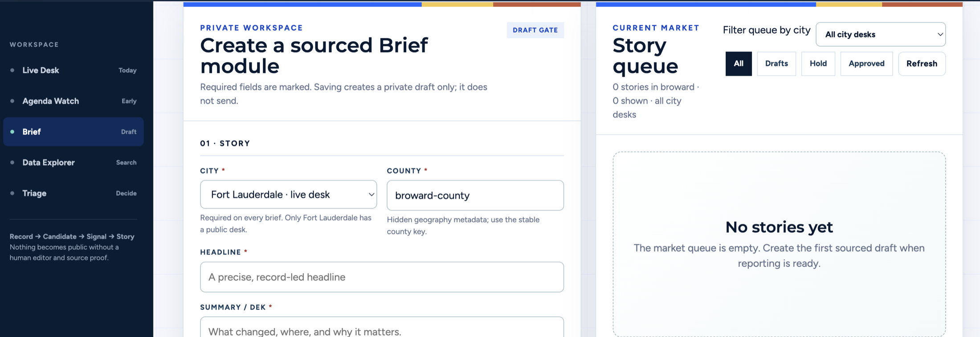Image resolution: width=980 pixels, height=337 pixels.
Task: Filter the story queue to Drafts
Action: pyautogui.click(x=776, y=64)
